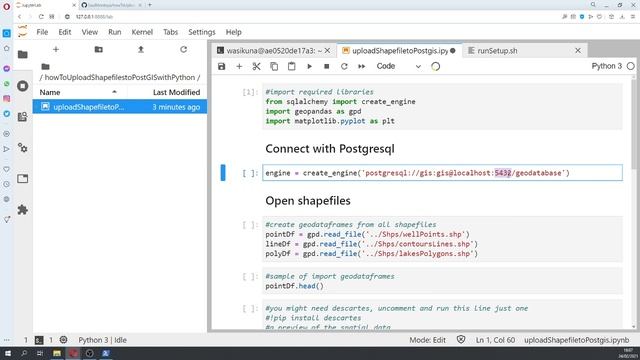Click the browser address bar
Viewport: 640px width, 360px height.
[310, 17]
